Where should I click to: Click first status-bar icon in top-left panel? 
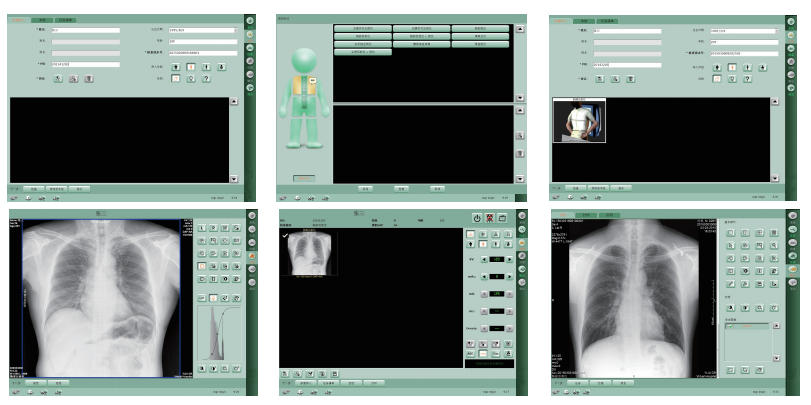[x=14, y=198]
